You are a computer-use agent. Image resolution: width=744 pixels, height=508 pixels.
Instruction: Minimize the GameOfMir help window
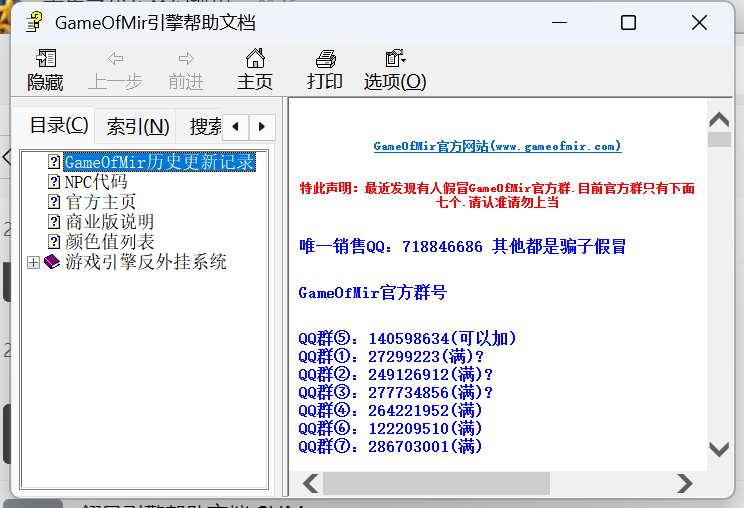(559, 22)
